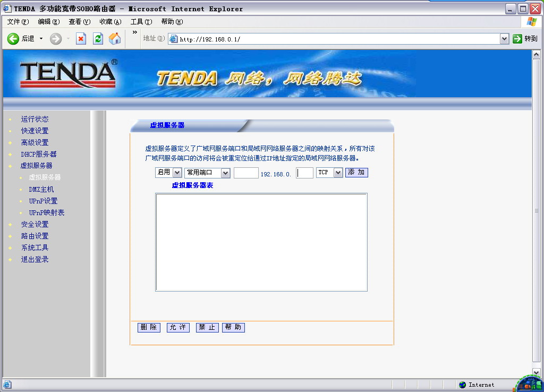Click the port number input field
544x392 pixels.
246,173
